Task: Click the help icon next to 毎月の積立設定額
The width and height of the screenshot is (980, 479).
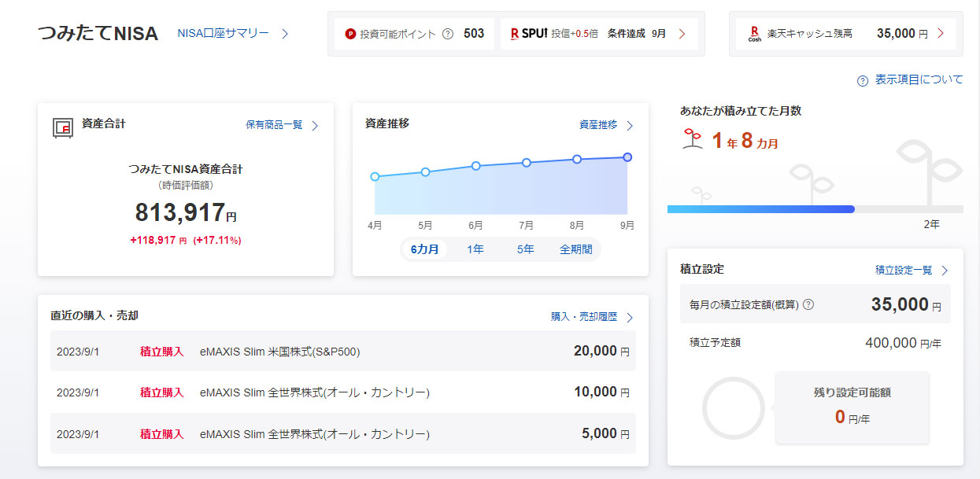Action: [808, 304]
